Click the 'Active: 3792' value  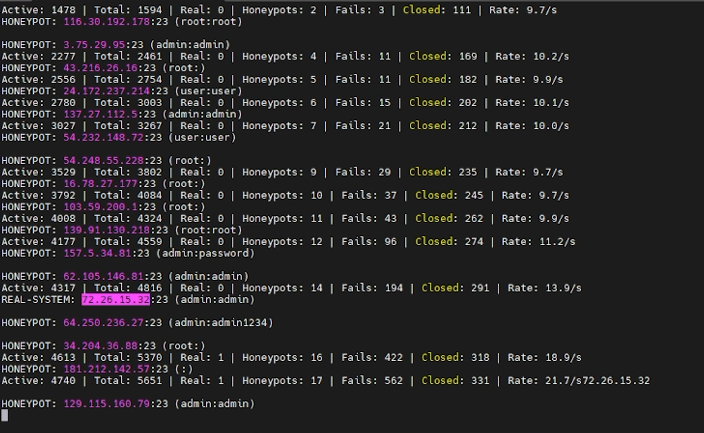(39, 195)
